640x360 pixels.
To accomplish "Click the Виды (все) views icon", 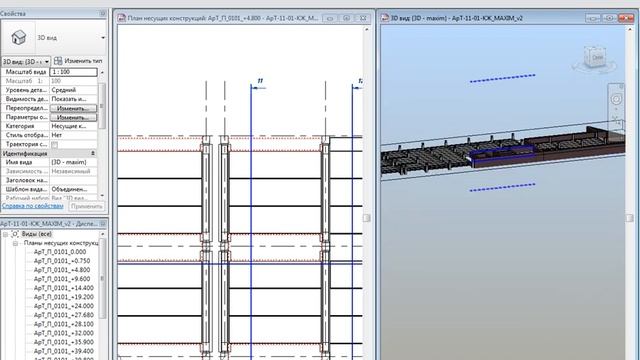I will [15, 234].
